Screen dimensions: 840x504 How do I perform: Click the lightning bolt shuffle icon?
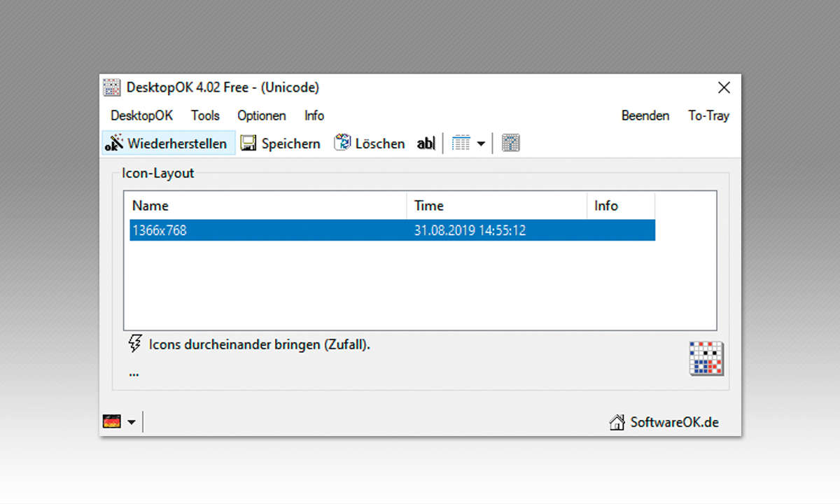pos(134,344)
